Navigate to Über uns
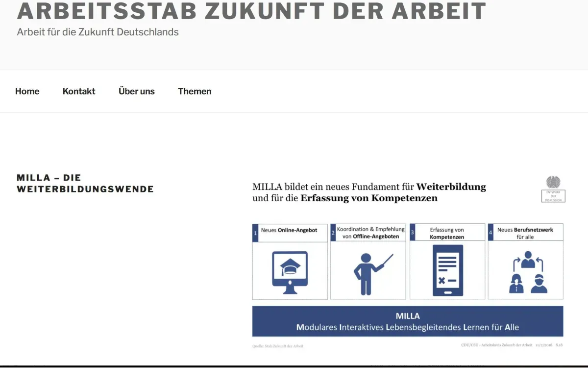This screenshot has height=368, width=588. point(136,91)
